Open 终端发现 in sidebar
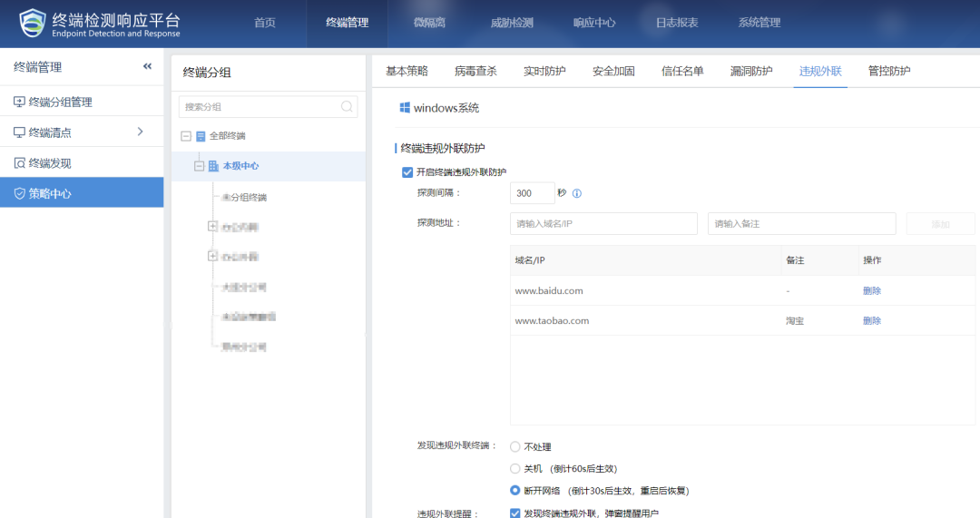The height and width of the screenshot is (518, 980). (x=82, y=163)
